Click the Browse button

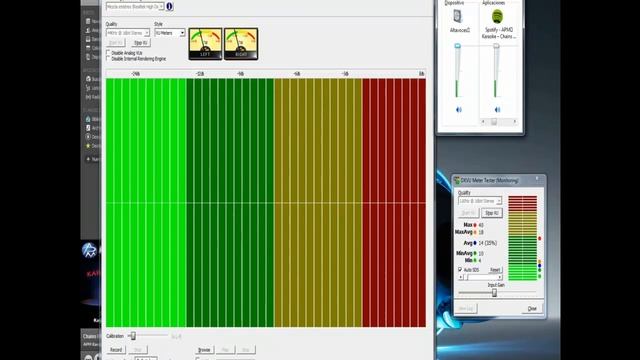tap(204, 350)
